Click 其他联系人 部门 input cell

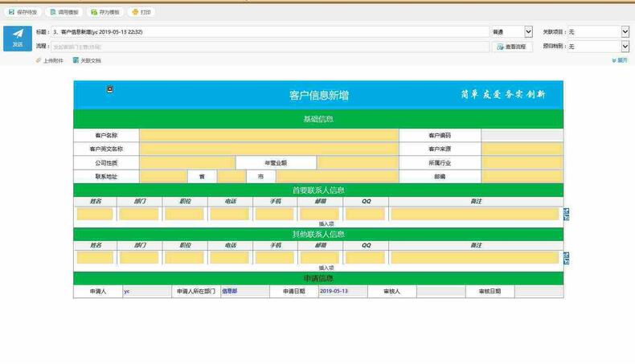(x=139, y=257)
